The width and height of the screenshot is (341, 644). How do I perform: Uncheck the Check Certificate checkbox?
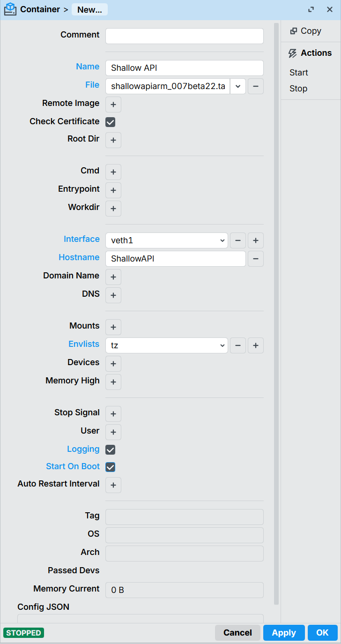click(x=111, y=122)
